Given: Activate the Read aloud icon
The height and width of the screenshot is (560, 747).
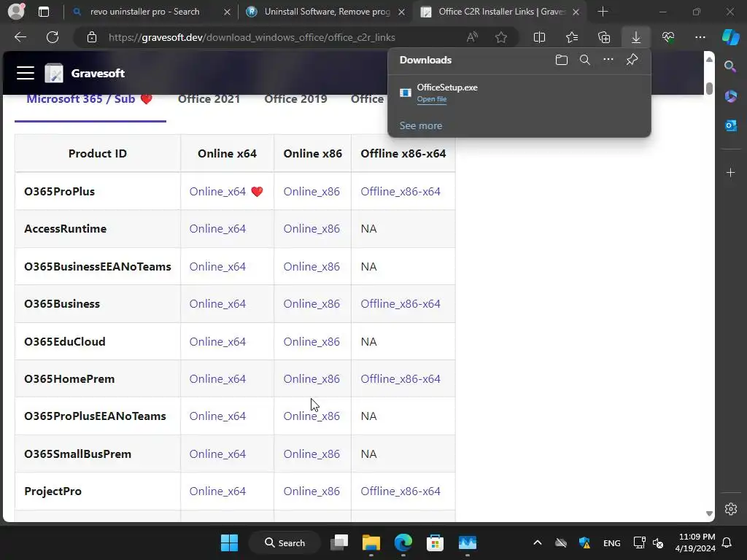Looking at the screenshot, I should (x=472, y=37).
